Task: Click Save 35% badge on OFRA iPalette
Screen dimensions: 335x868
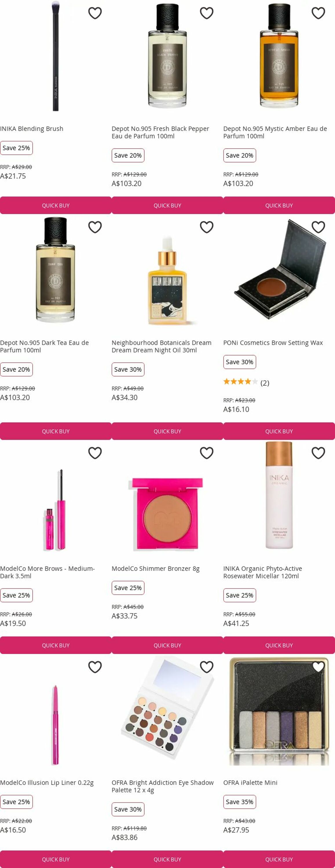Action: coord(239,802)
